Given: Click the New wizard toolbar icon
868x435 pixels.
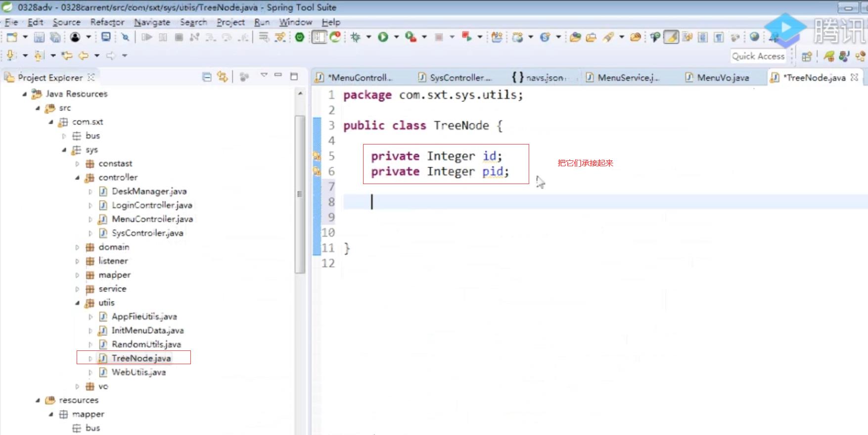Looking at the screenshot, I should (x=12, y=37).
